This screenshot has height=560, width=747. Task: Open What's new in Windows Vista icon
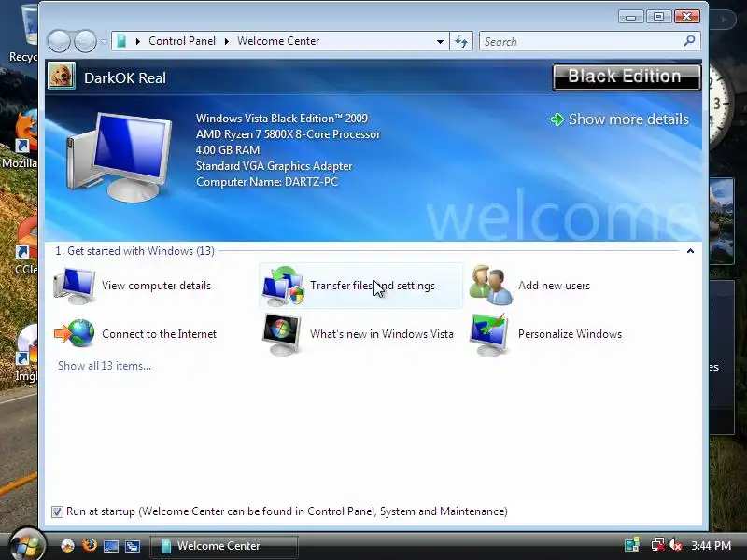(x=281, y=334)
